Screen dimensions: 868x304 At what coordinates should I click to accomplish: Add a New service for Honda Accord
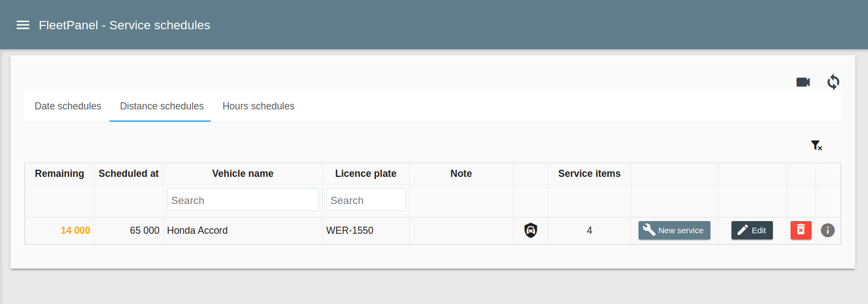pos(674,230)
